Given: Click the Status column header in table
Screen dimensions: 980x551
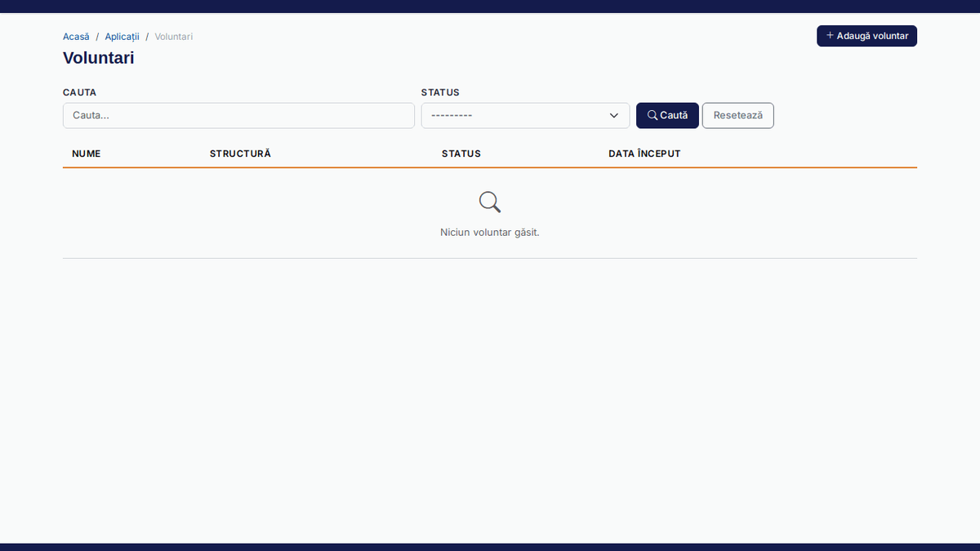Looking at the screenshot, I should point(461,153).
